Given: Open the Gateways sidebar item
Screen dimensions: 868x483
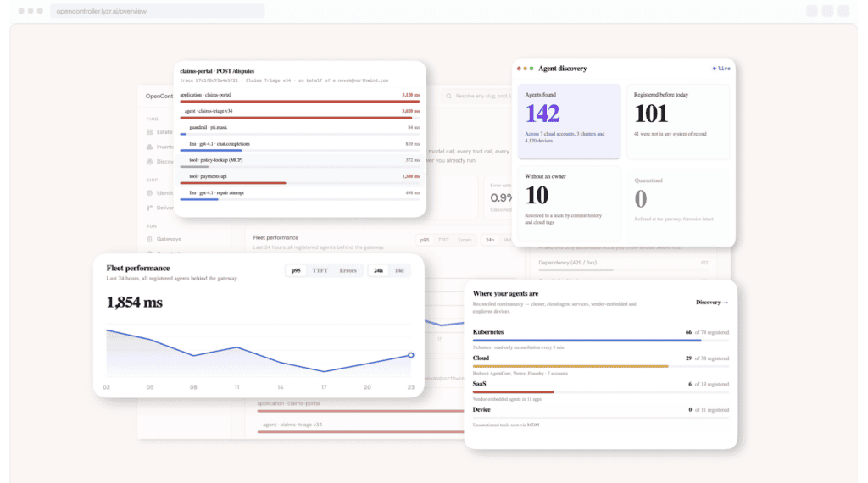Looking at the screenshot, I should pyautogui.click(x=164, y=240).
